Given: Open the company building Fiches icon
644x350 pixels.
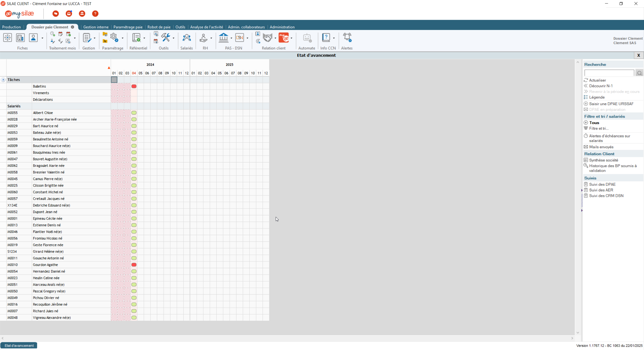Looking at the screenshot, I should 20,38.
